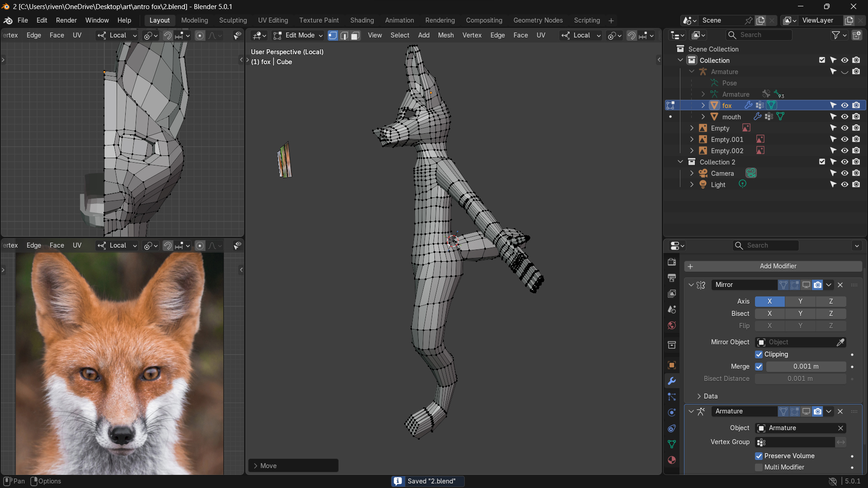The width and height of the screenshot is (868, 488).
Task: Open the Physics properties tab icon
Action: coord(672,413)
